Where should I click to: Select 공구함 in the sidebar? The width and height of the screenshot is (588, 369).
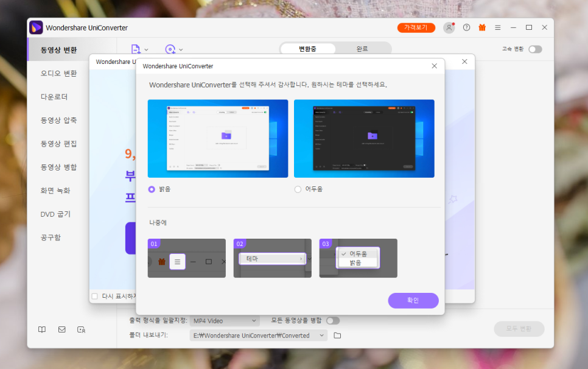tap(51, 237)
